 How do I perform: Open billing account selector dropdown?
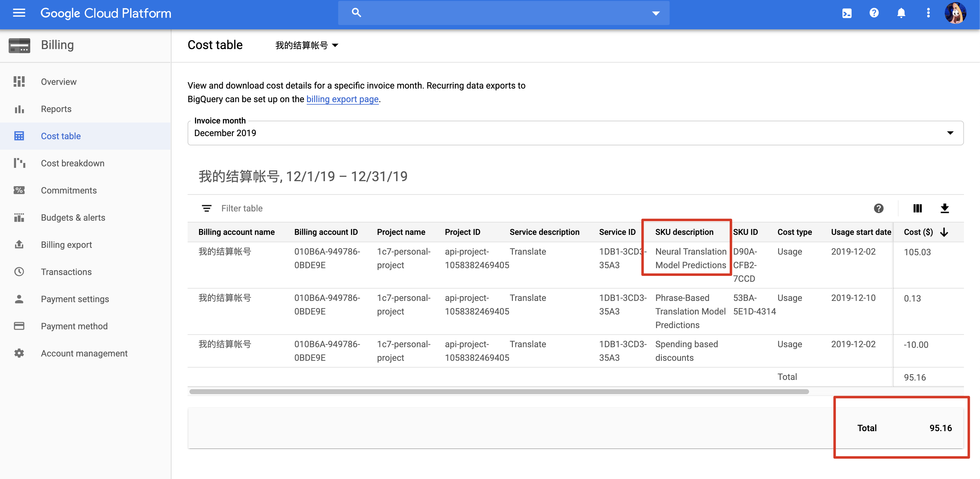click(x=307, y=46)
